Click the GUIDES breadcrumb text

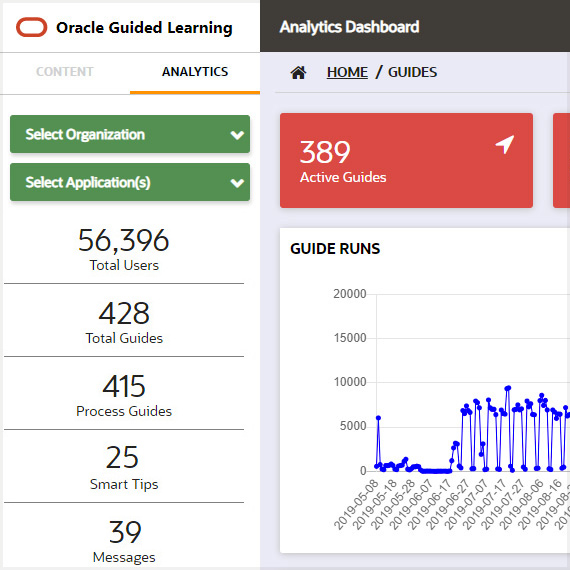click(x=413, y=72)
